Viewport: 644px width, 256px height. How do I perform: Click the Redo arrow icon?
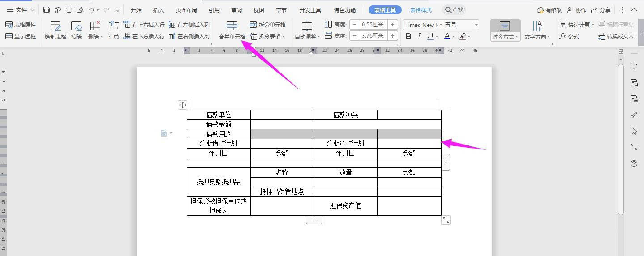pos(106,10)
